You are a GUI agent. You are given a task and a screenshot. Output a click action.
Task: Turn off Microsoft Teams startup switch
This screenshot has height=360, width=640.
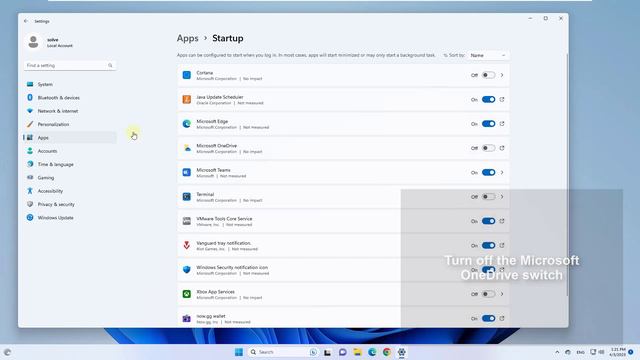(x=488, y=172)
